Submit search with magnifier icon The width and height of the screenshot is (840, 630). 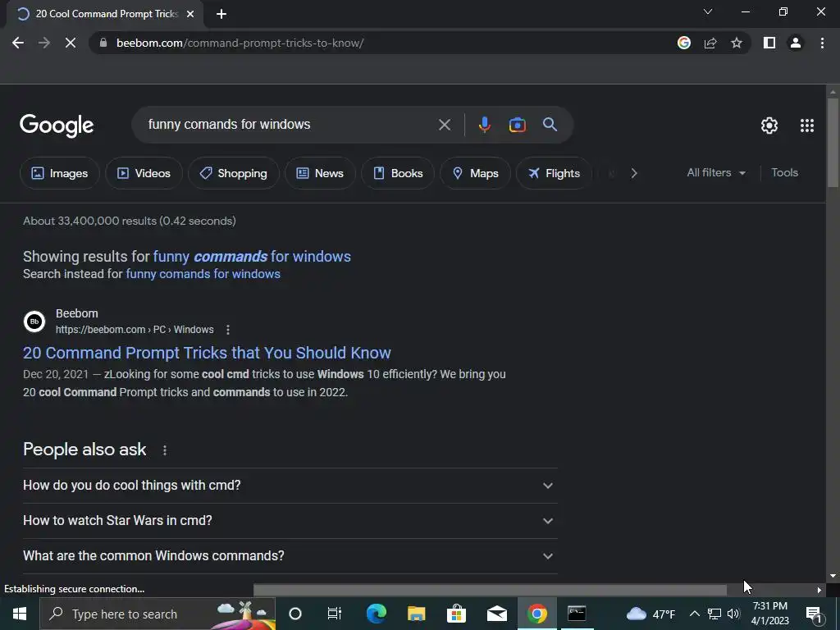[x=550, y=125]
